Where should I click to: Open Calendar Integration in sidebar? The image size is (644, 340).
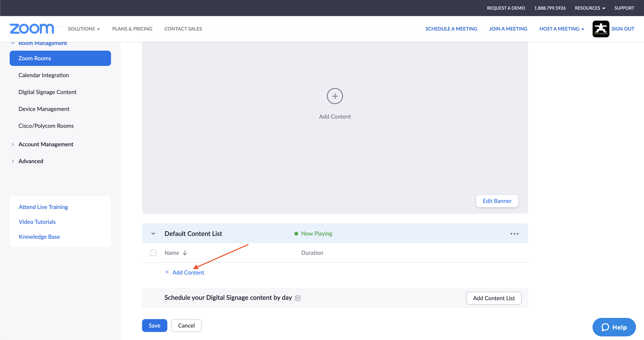[x=43, y=75]
